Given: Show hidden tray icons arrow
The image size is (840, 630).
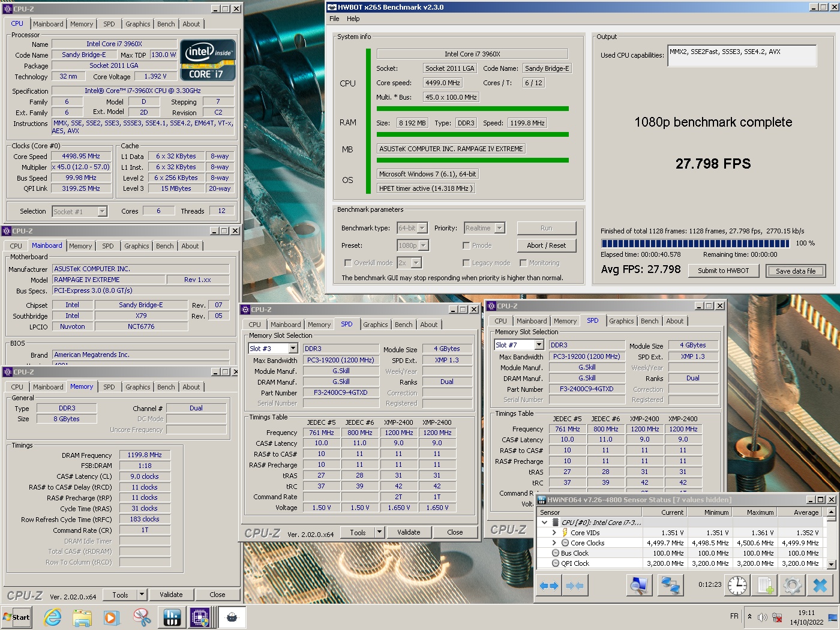Looking at the screenshot, I should pos(749,617).
